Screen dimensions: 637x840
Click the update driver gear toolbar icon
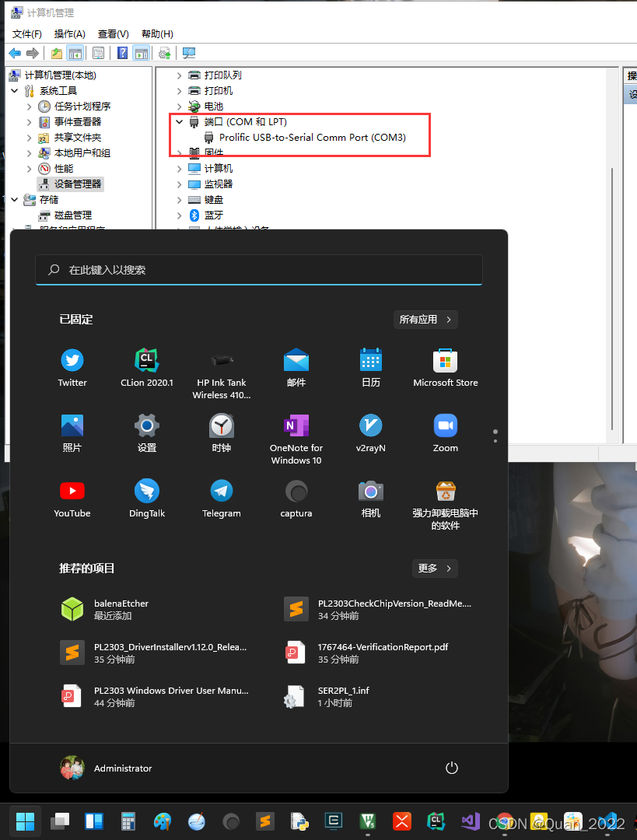[x=164, y=53]
